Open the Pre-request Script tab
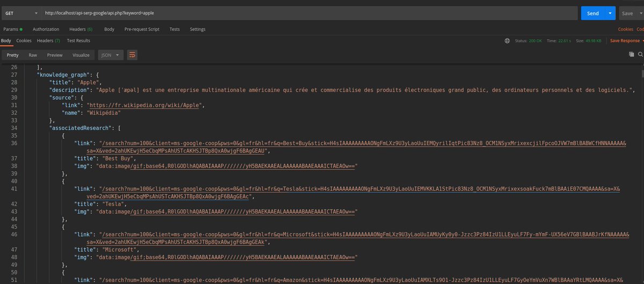The height and width of the screenshot is (284, 644). point(142,29)
